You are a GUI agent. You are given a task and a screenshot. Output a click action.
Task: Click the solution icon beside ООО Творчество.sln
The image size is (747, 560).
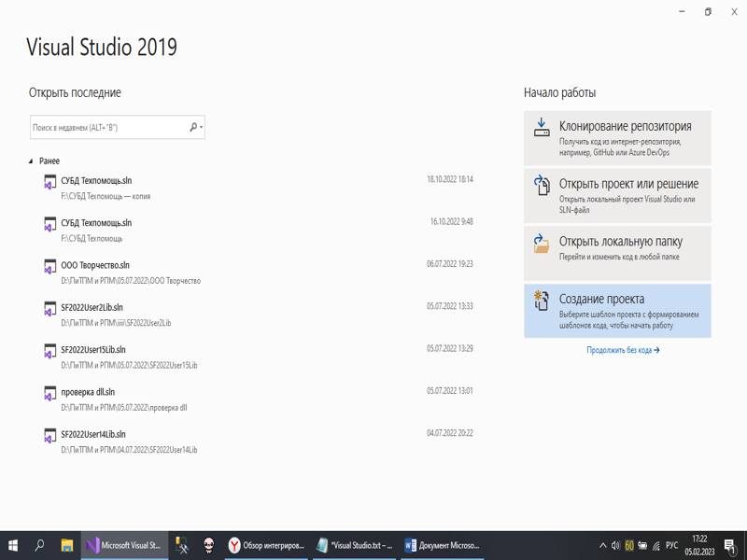pyautogui.click(x=49, y=267)
